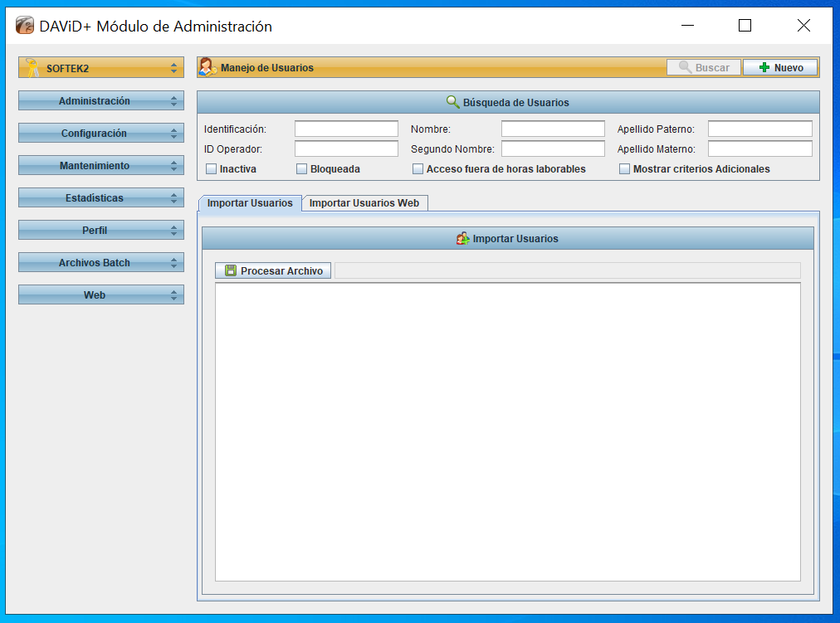Screen dimensions: 840x623
Task: Click the Apellido Paterno text field
Action: point(759,129)
